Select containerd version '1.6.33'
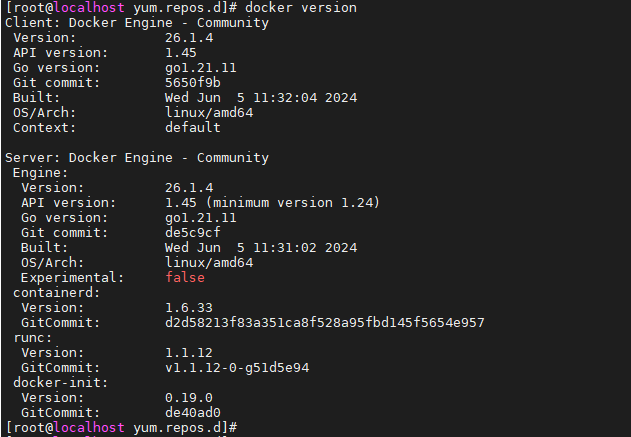Image resolution: width=631 pixels, height=437 pixels. coord(189,307)
